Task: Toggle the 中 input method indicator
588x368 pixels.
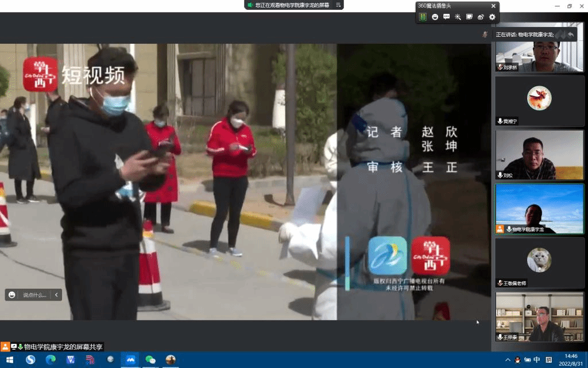Action: tap(537, 360)
